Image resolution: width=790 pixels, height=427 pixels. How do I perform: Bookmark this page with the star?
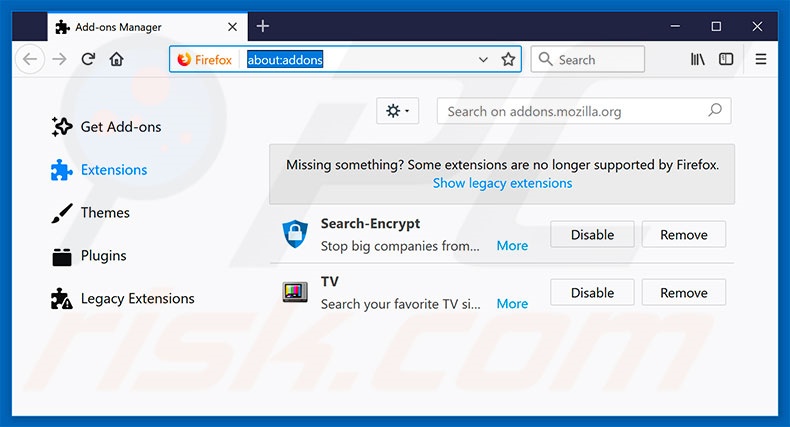coord(508,59)
